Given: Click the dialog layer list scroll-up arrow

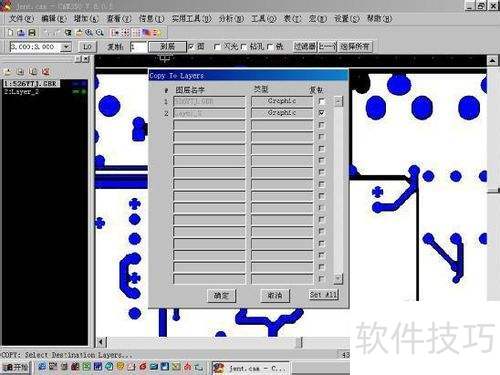Looking at the screenshot, I should pyautogui.click(x=338, y=101).
